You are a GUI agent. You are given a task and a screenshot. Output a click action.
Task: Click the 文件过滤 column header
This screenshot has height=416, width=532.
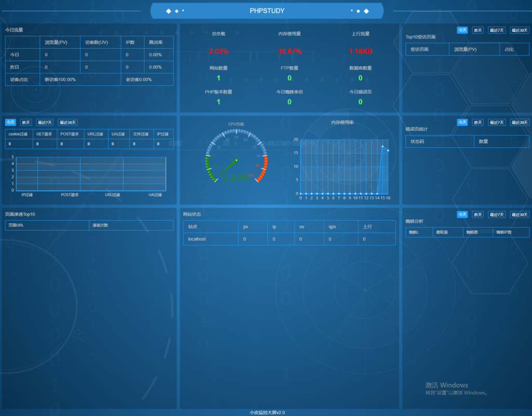click(141, 134)
